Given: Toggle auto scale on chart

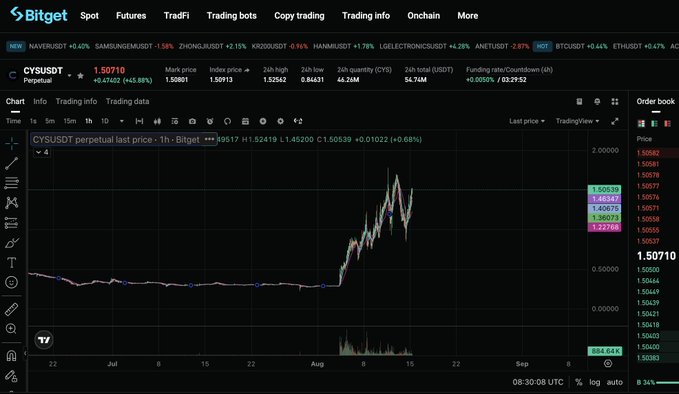Looking at the screenshot, I should tap(614, 382).
